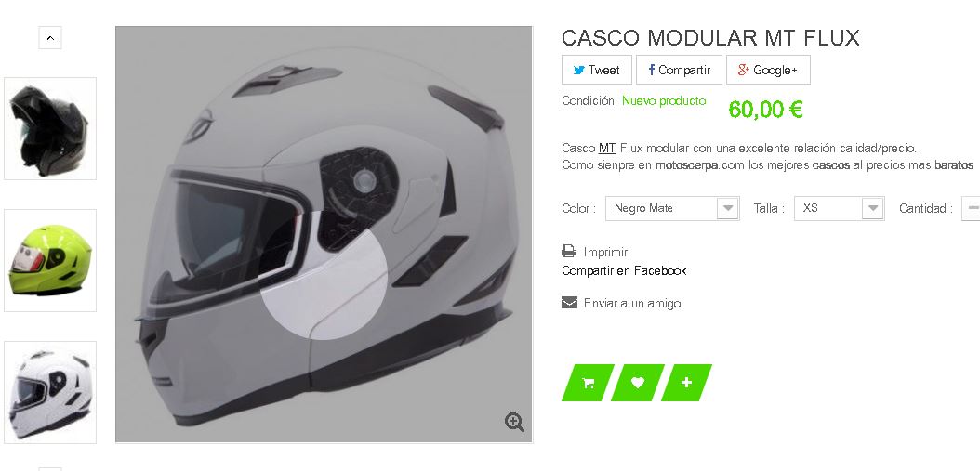Zoom product image with magnifier icon
The image size is (980, 471).
[x=514, y=423]
